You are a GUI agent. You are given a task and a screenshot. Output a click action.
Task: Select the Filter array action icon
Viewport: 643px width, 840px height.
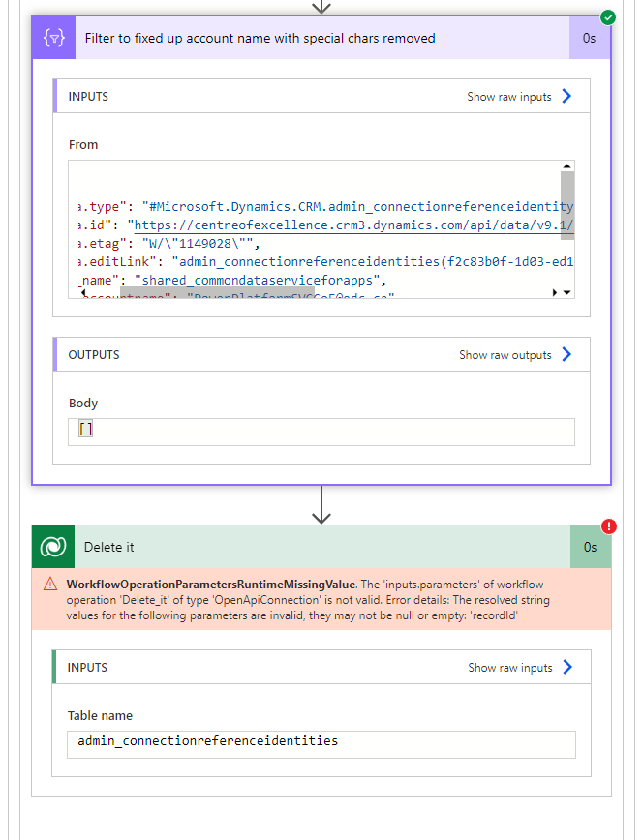pos(53,37)
